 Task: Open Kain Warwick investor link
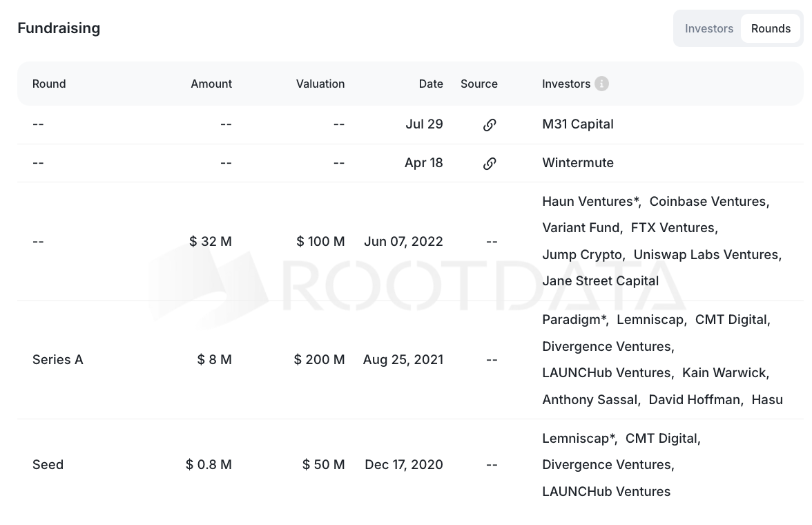click(x=725, y=372)
